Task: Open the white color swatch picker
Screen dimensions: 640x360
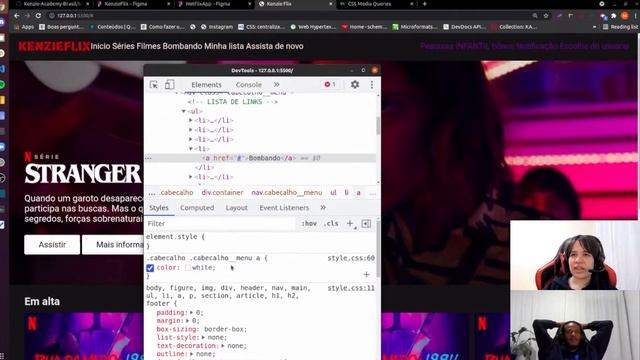Action: click(x=188, y=268)
